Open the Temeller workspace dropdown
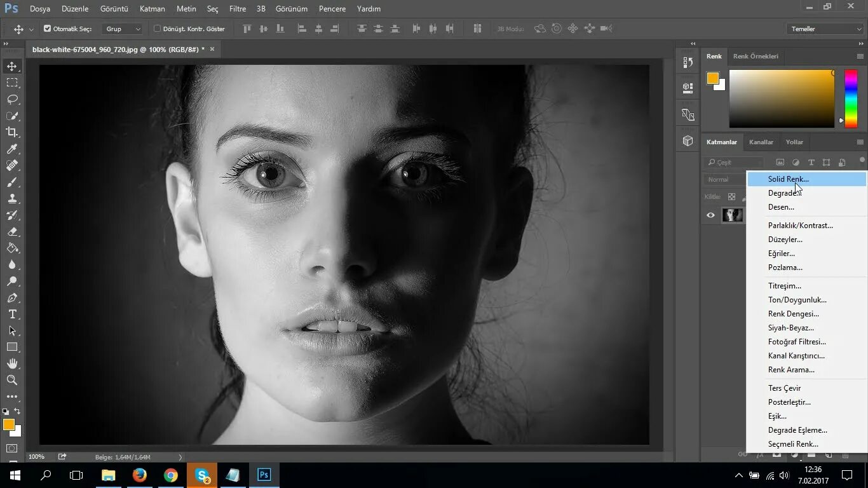The width and height of the screenshot is (868, 488). pos(824,29)
